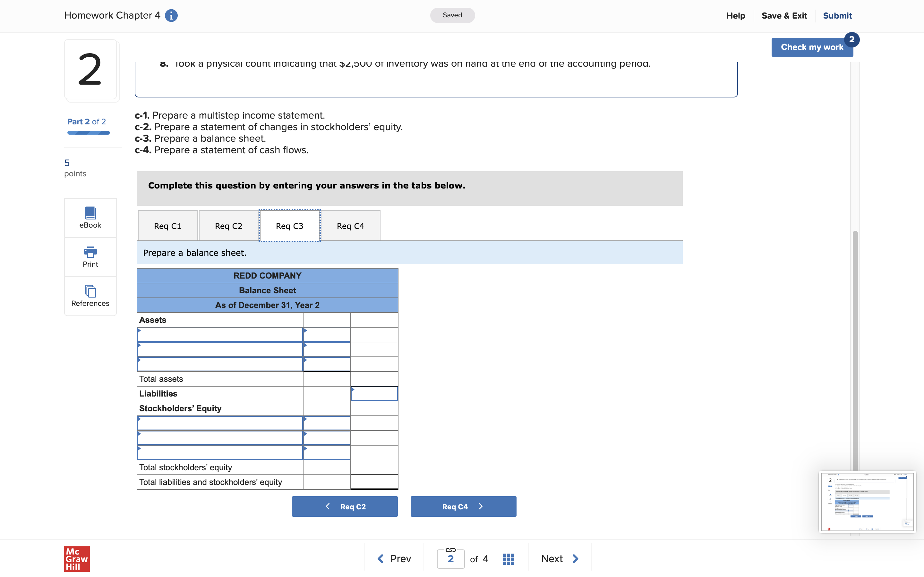The height and width of the screenshot is (577, 924).
Task: Click the McGraw Hill logo
Action: point(77,559)
